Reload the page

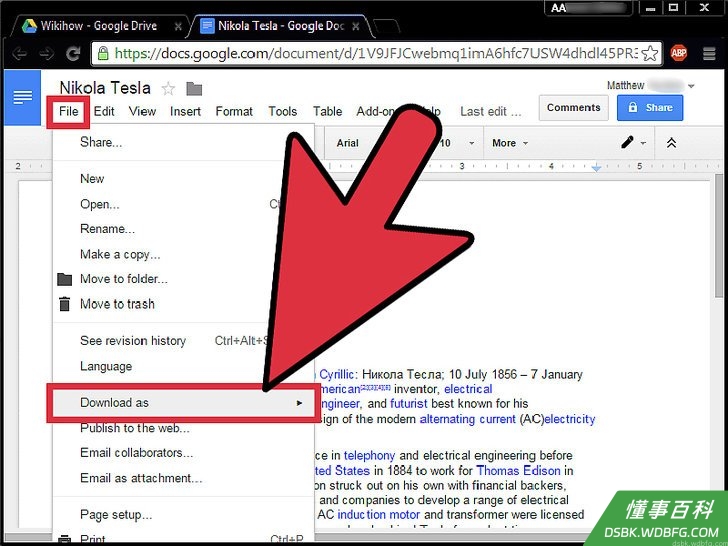tap(73, 54)
